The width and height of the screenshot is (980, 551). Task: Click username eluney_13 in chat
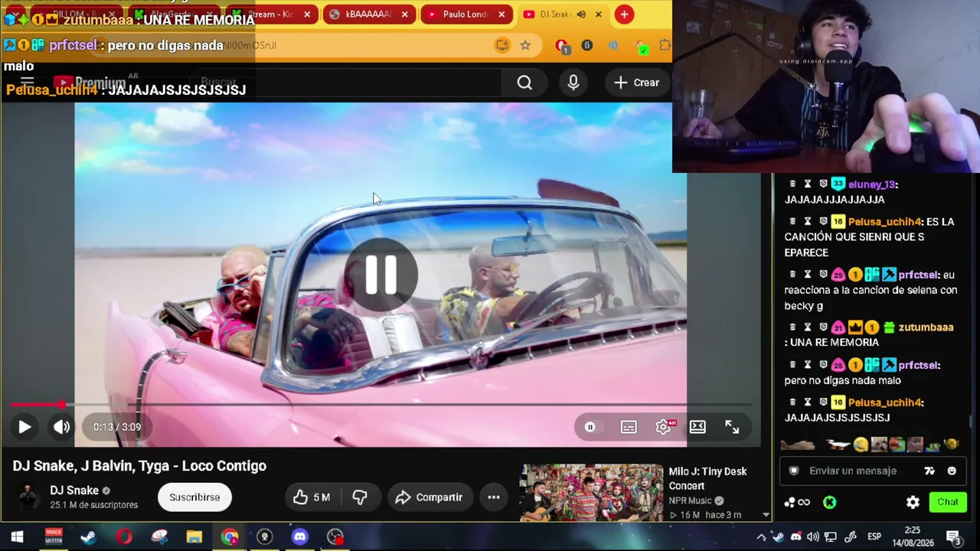click(873, 184)
